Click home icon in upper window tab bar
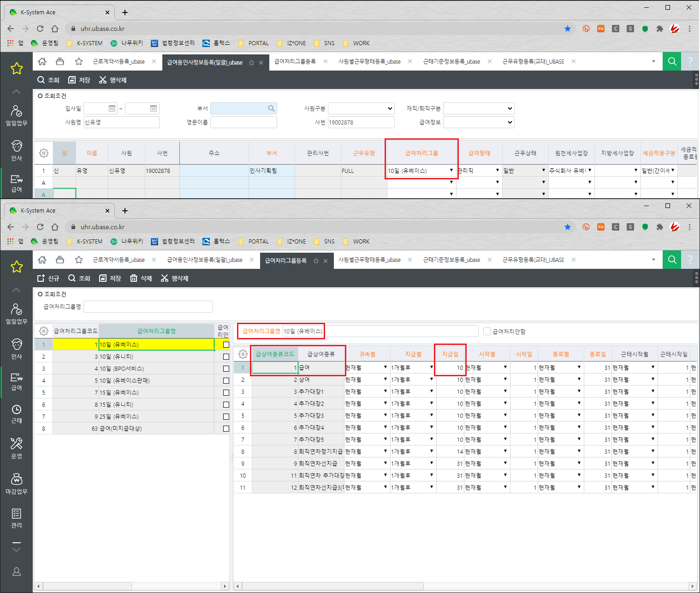 (x=42, y=61)
